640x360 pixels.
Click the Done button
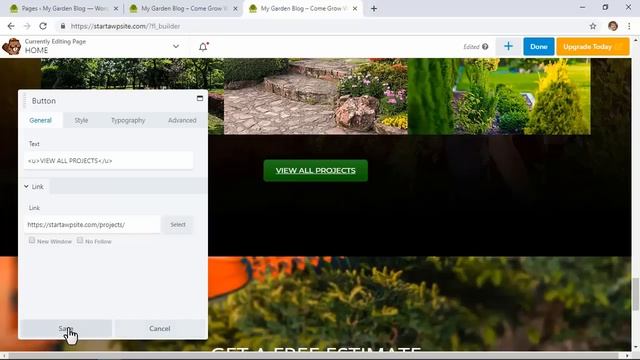coord(539,47)
